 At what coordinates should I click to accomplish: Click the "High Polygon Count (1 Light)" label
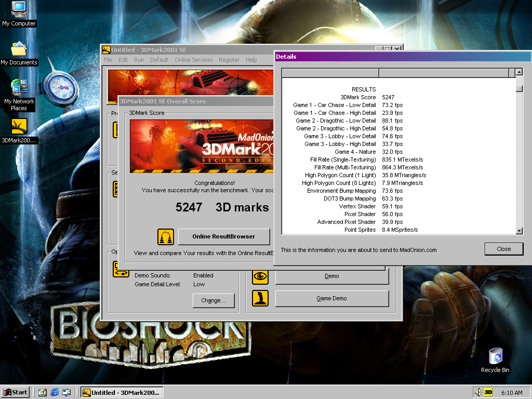click(340, 176)
